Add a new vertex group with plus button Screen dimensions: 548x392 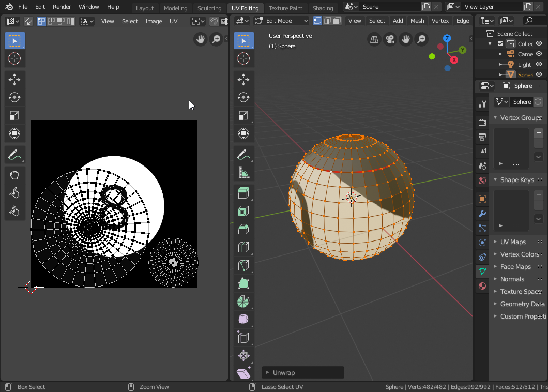[x=539, y=132]
